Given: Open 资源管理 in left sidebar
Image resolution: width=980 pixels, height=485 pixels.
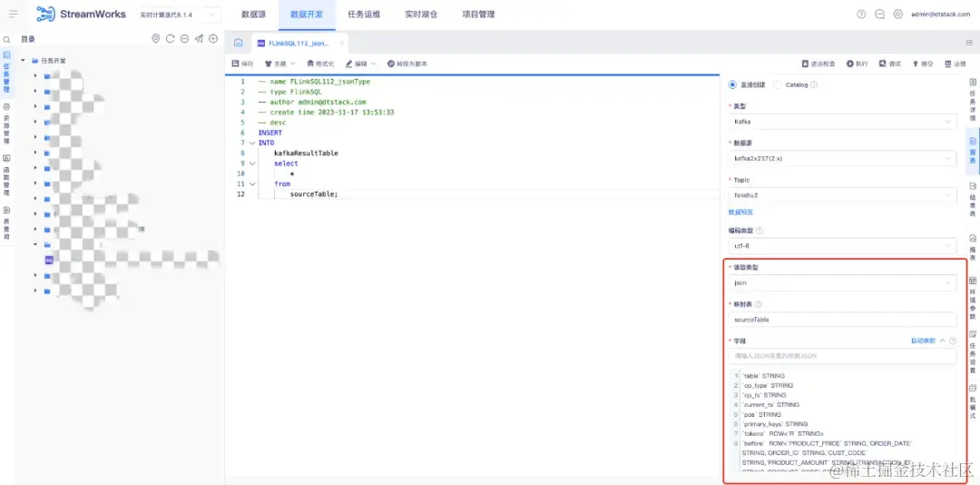Looking at the screenshot, I should point(7,124).
